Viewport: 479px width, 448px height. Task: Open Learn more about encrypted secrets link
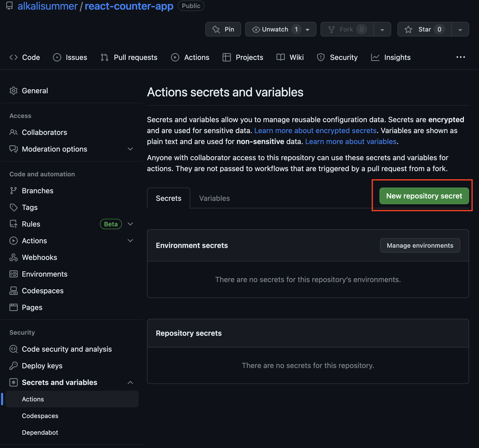315,130
